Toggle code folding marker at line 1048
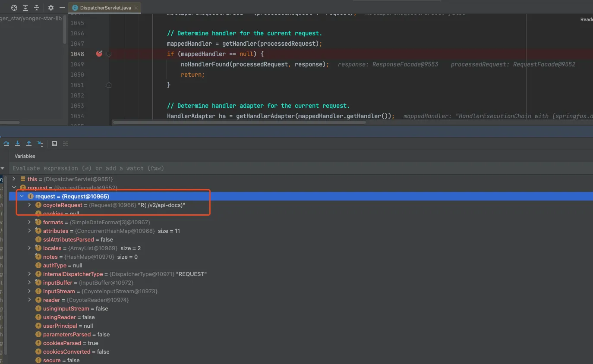This screenshot has width=593, height=364. 109,54
